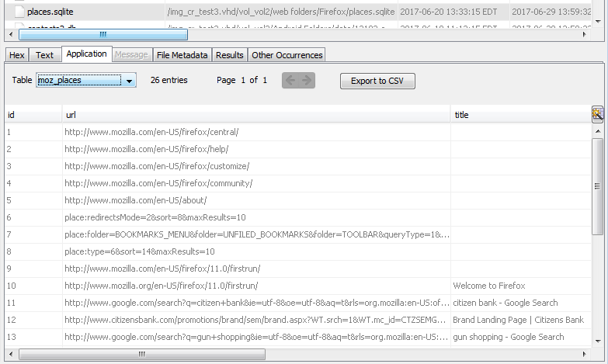Click the table vertical scrollbar thumb

point(598,186)
